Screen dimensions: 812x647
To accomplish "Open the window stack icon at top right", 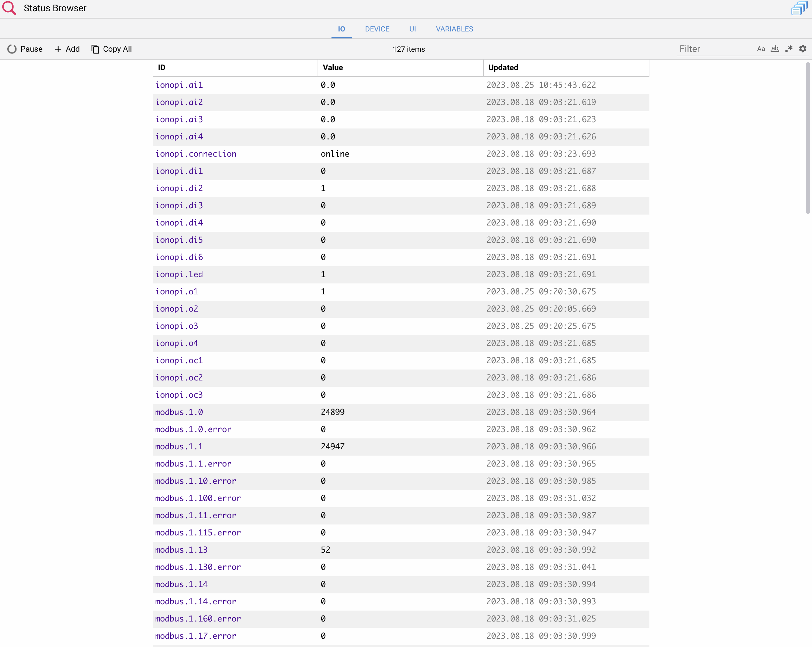I will [x=799, y=8].
